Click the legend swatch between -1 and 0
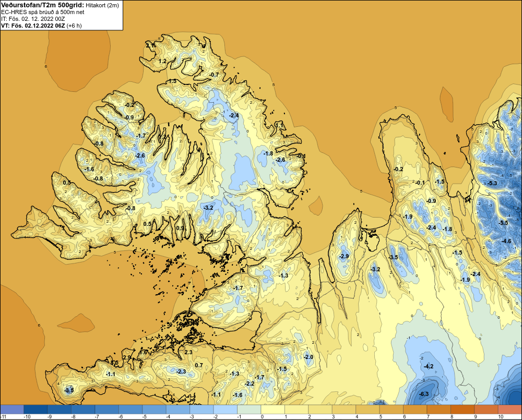This screenshot has height=420, width=522. coord(249,409)
